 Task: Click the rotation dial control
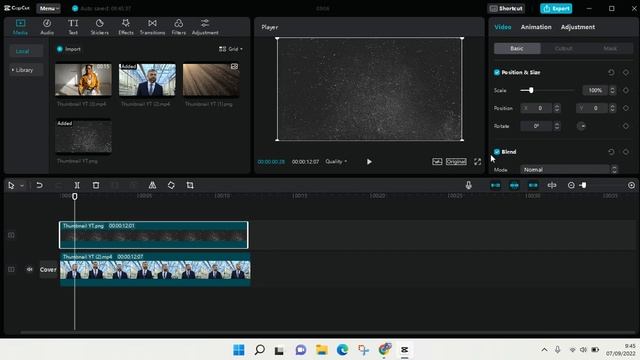pos(582,126)
